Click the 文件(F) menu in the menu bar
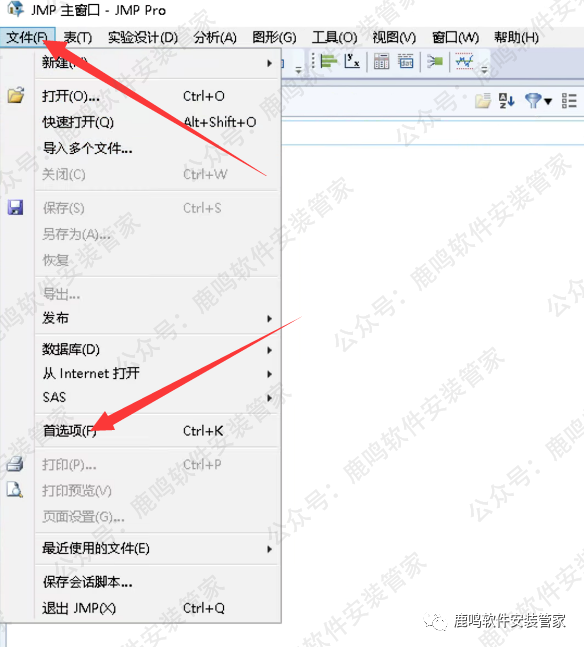Screen dimensions: 584x647 27,38
